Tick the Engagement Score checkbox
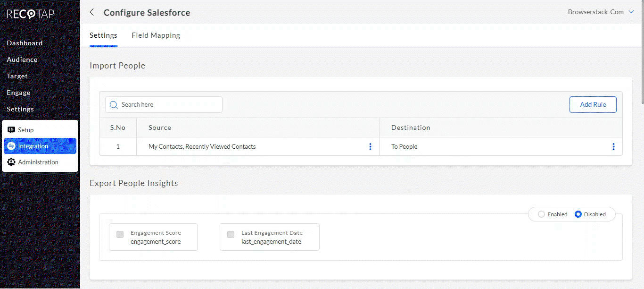 pos(120,234)
